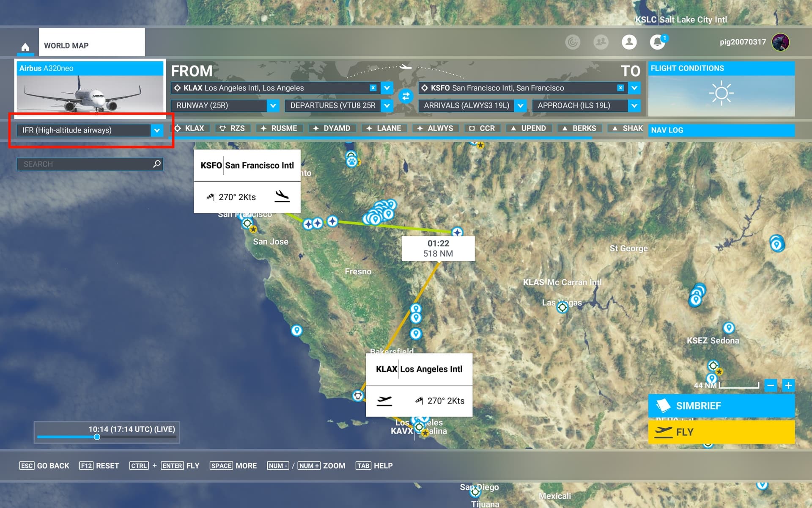Zoom out the map with minus
The image size is (812, 508).
pos(771,385)
